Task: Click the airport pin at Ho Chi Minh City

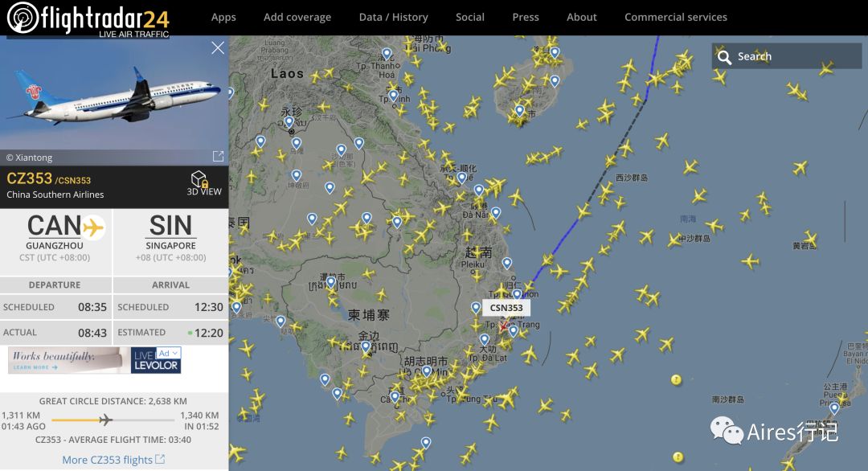Action: (426, 371)
